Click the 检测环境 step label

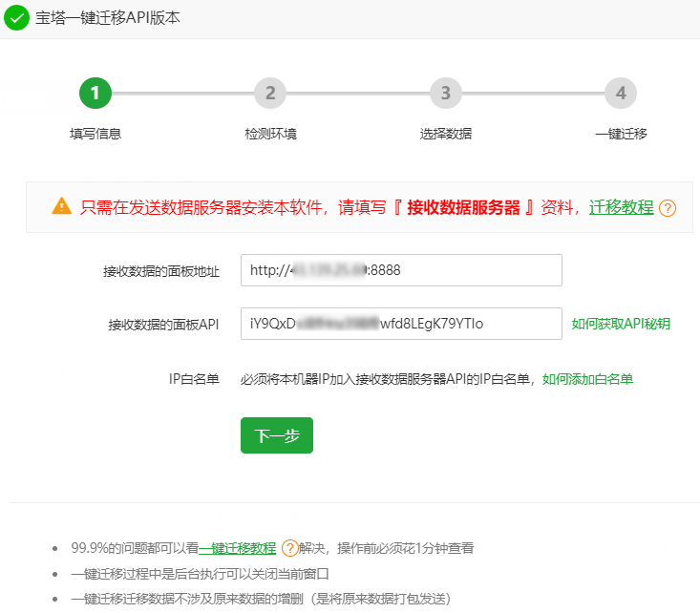(x=270, y=134)
